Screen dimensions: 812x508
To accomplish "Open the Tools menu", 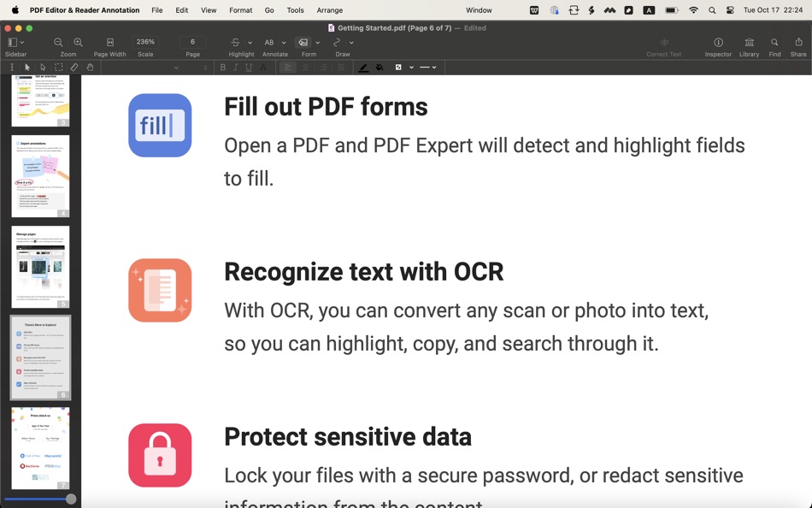I will point(295,10).
